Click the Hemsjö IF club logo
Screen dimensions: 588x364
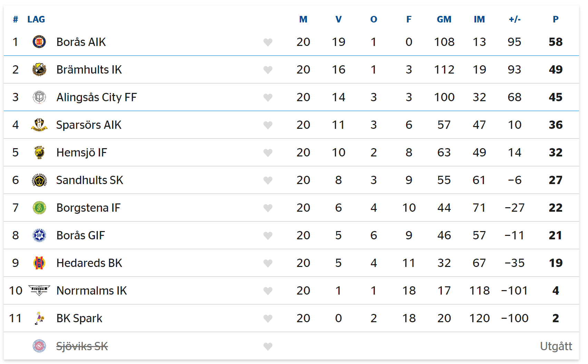(x=39, y=152)
